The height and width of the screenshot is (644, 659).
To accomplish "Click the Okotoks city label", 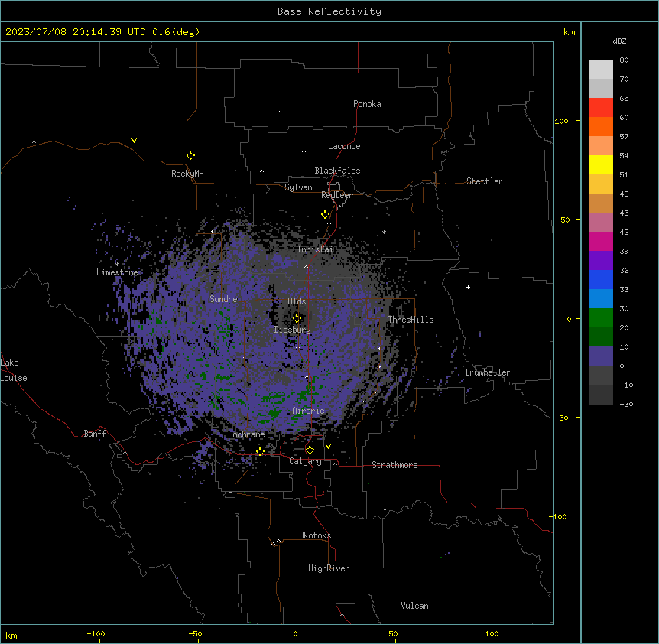I will [x=315, y=535].
